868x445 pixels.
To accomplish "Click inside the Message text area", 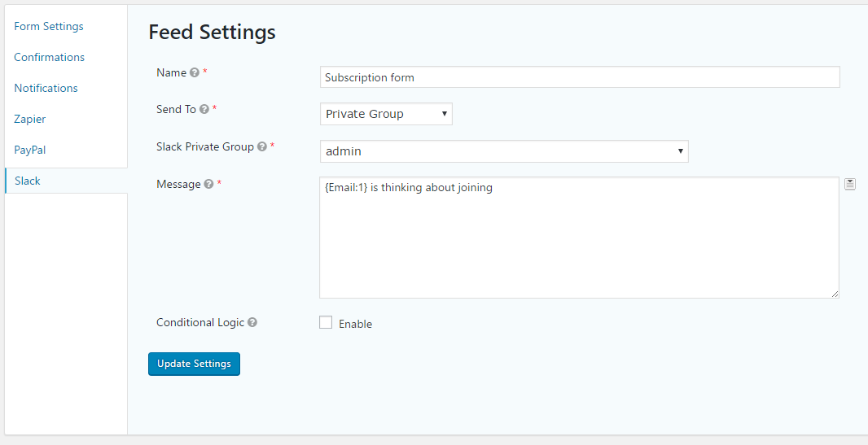I will coord(579,238).
